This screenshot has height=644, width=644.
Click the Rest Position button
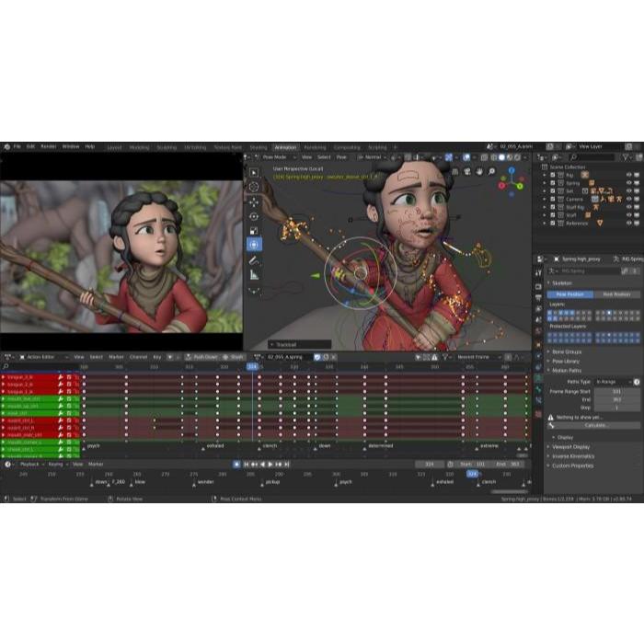click(x=615, y=294)
